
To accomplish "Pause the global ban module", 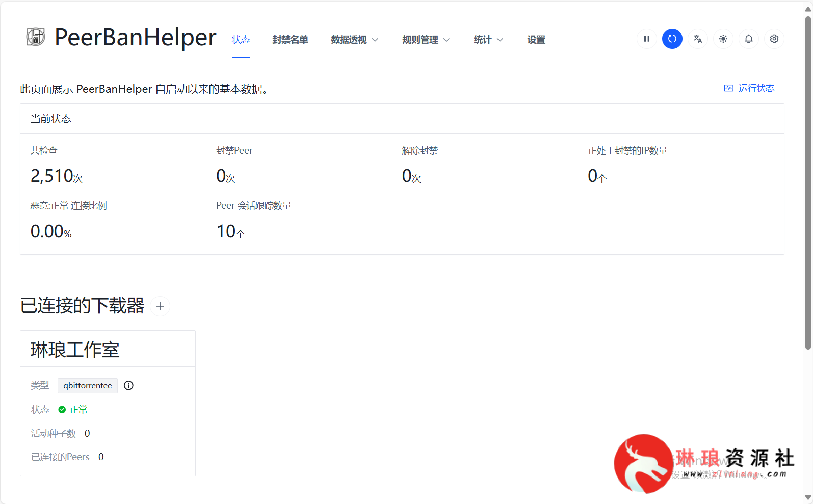I will [x=647, y=39].
